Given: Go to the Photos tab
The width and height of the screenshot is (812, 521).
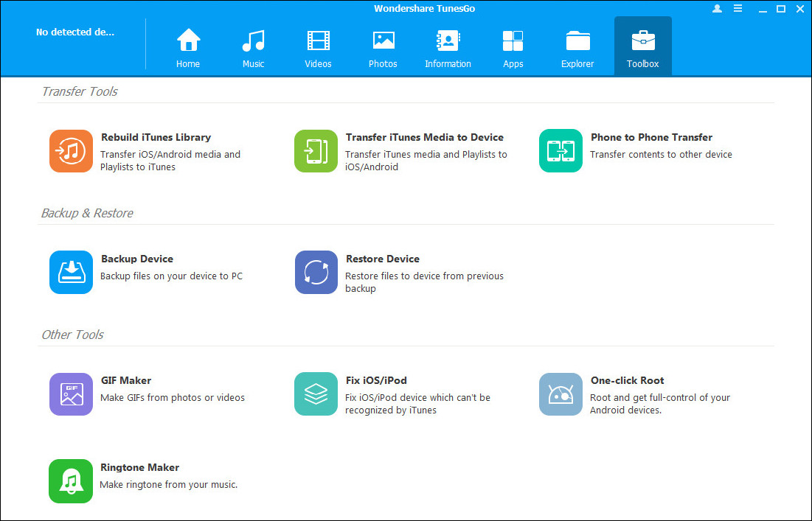Looking at the screenshot, I should coord(383,48).
